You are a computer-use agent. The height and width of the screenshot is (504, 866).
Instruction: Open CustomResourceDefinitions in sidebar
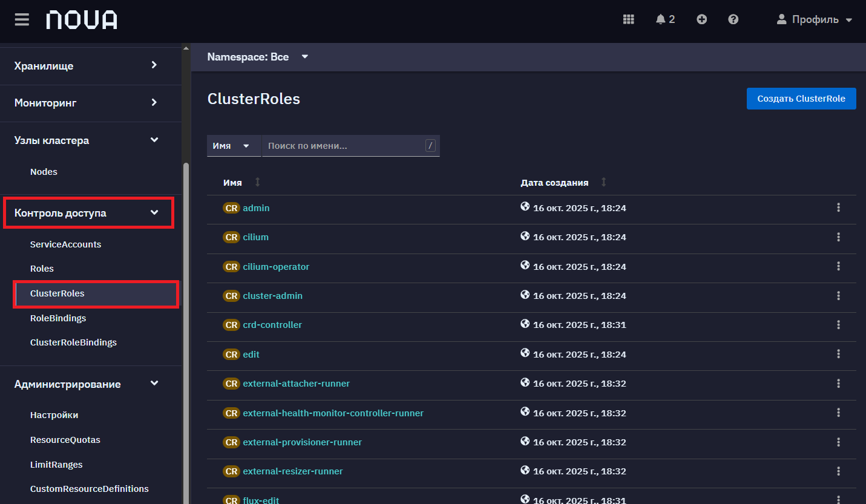(x=90, y=489)
